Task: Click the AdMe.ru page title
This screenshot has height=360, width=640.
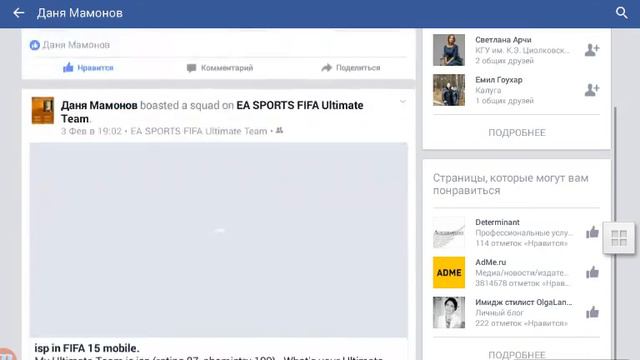Action: 491,262
